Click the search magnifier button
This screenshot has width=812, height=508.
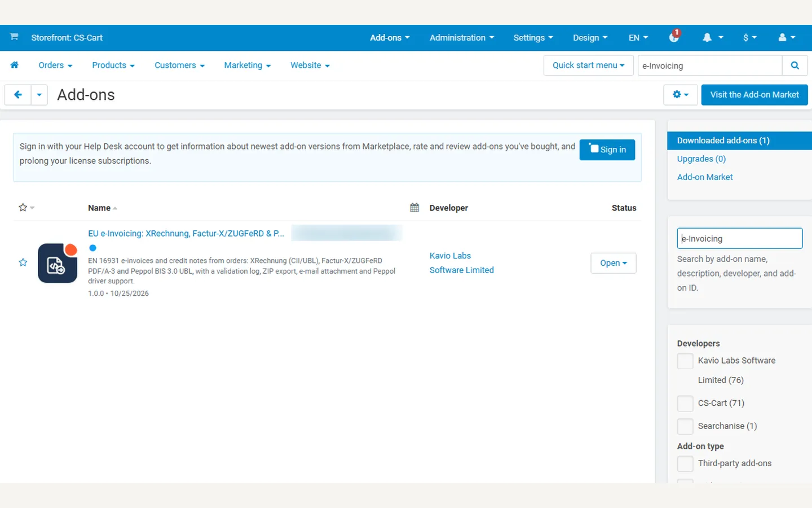pyautogui.click(x=795, y=65)
